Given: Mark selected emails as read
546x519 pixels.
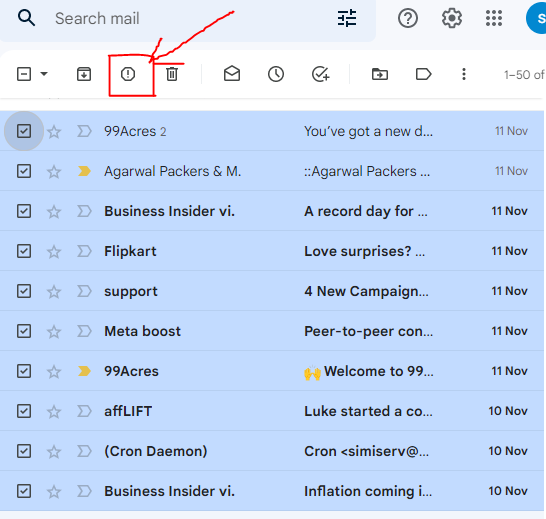Looking at the screenshot, I should (232, 73).
